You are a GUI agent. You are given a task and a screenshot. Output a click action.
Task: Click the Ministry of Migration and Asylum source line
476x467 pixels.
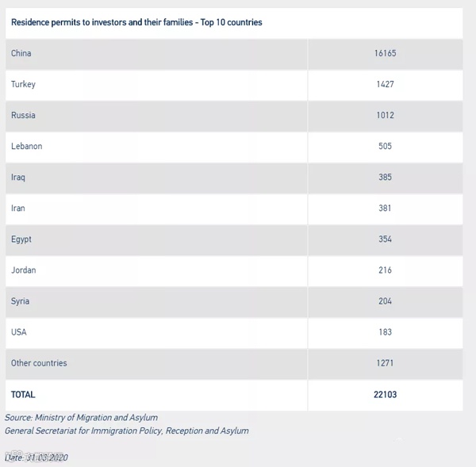point(81,417)
